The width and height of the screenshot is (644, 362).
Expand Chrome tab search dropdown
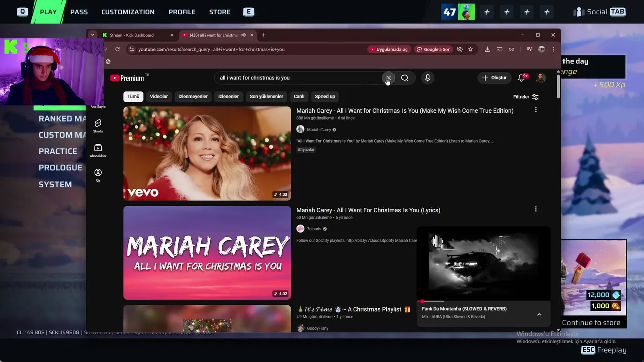coord(92,35)
